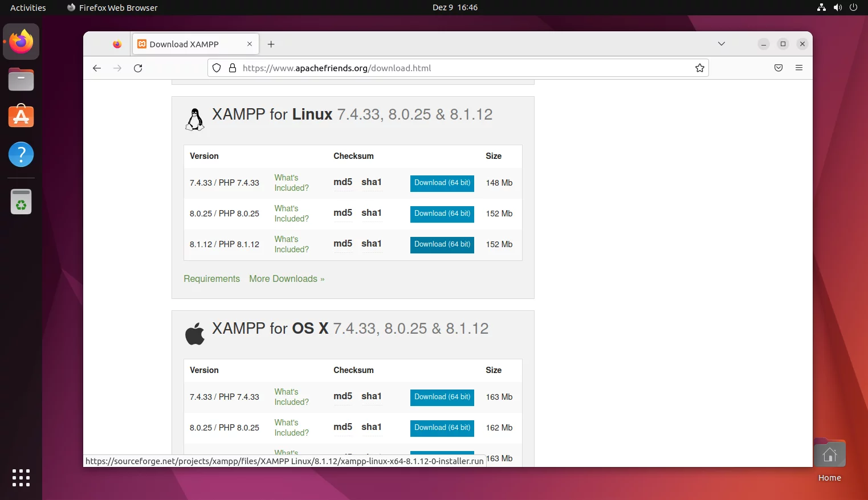Screen dimensions: 868x500
Task: Bookmark this page with the star
Action: pos(700,68)
